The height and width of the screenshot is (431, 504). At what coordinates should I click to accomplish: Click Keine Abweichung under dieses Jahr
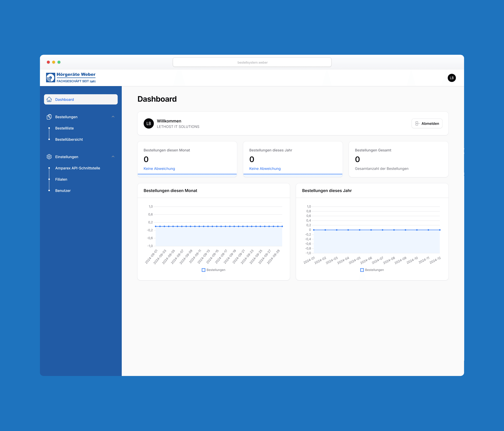(x=265, y=169)
